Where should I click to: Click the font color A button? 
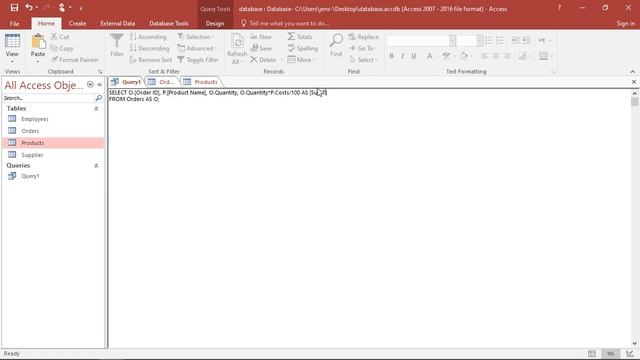[429, 56]
